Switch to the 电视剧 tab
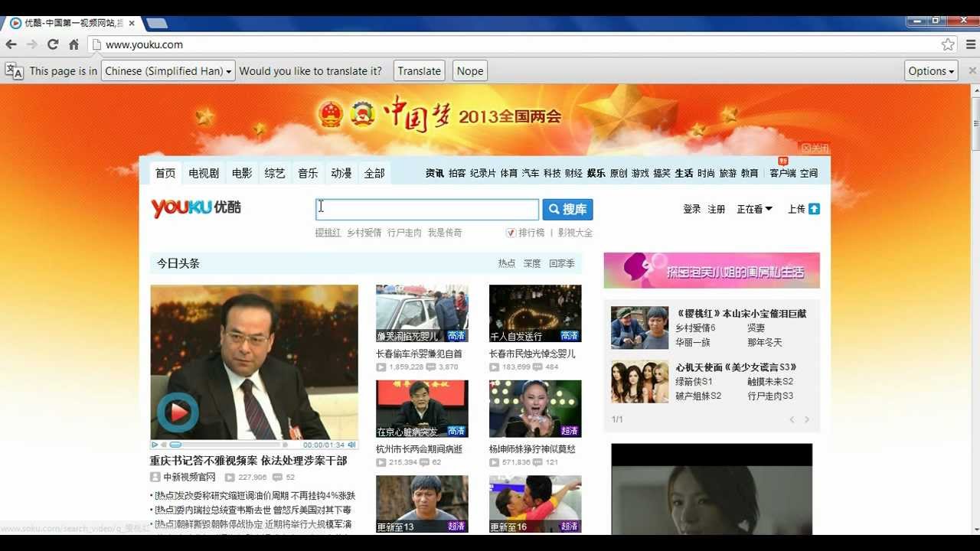 pos(204,173)
